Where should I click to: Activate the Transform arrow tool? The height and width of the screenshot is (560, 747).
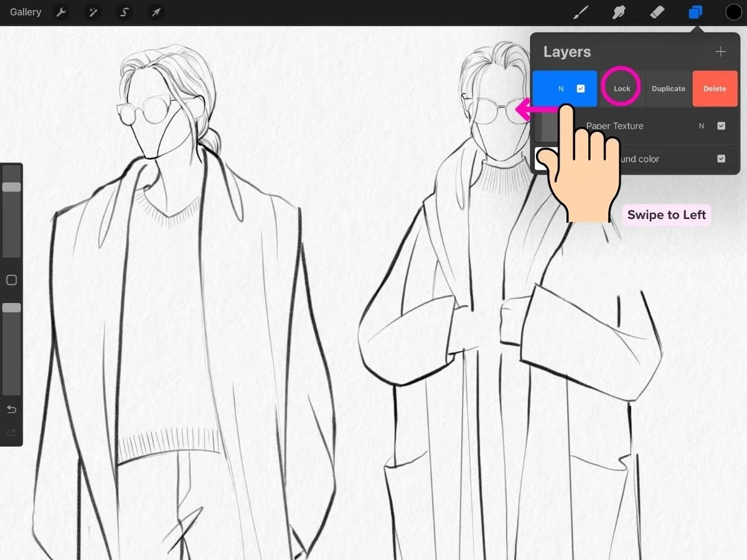point(156,12)
